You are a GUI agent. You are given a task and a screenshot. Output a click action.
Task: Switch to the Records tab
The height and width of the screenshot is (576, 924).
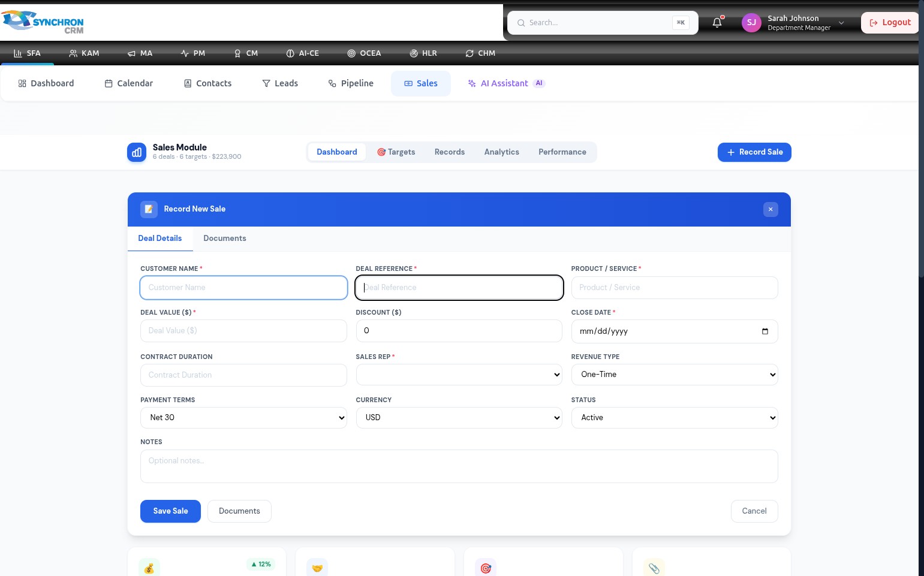coord(450,152)
